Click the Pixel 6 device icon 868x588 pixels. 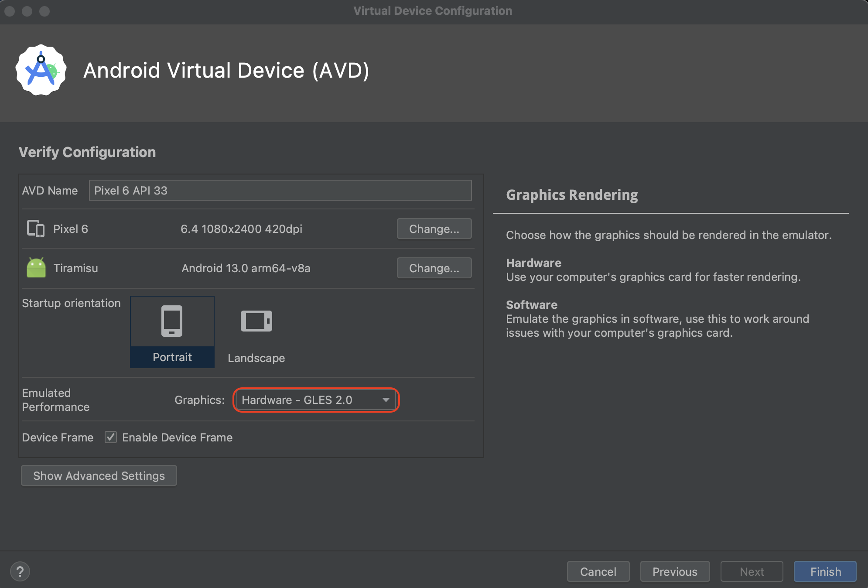click(x=36, y=229)
